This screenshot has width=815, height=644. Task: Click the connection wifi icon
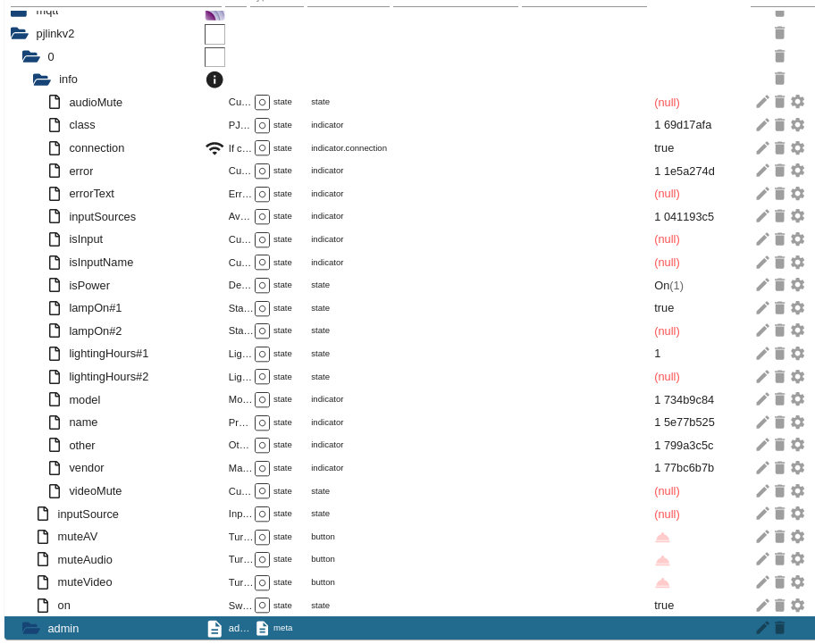pyautogui.click(x=214, y=148)
